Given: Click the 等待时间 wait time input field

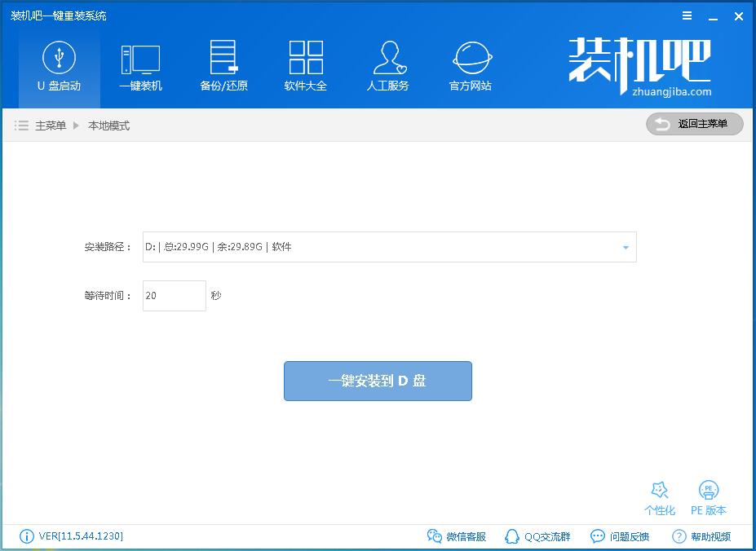Looking at the screenshot, I should click(x=174, y=296).
